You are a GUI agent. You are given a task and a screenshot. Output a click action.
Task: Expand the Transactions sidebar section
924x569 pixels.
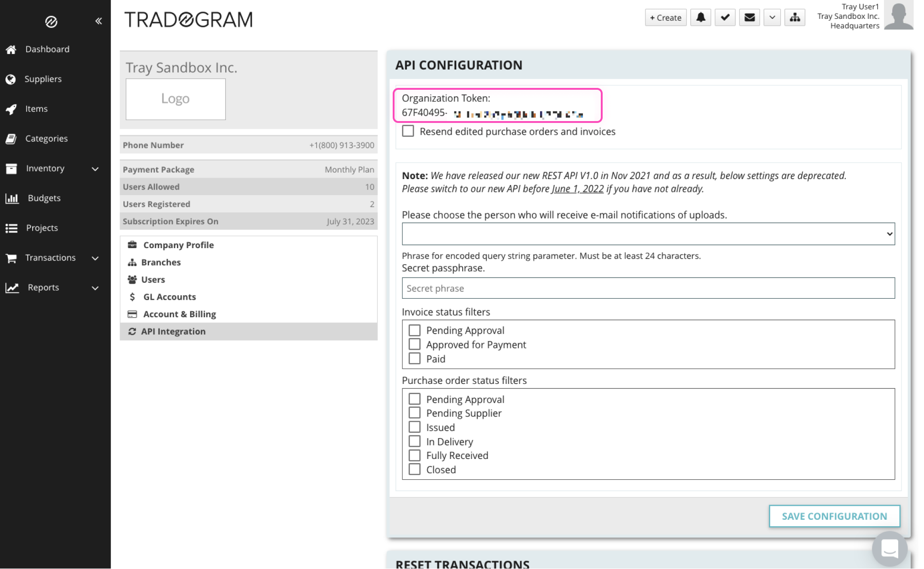[51, 258]
